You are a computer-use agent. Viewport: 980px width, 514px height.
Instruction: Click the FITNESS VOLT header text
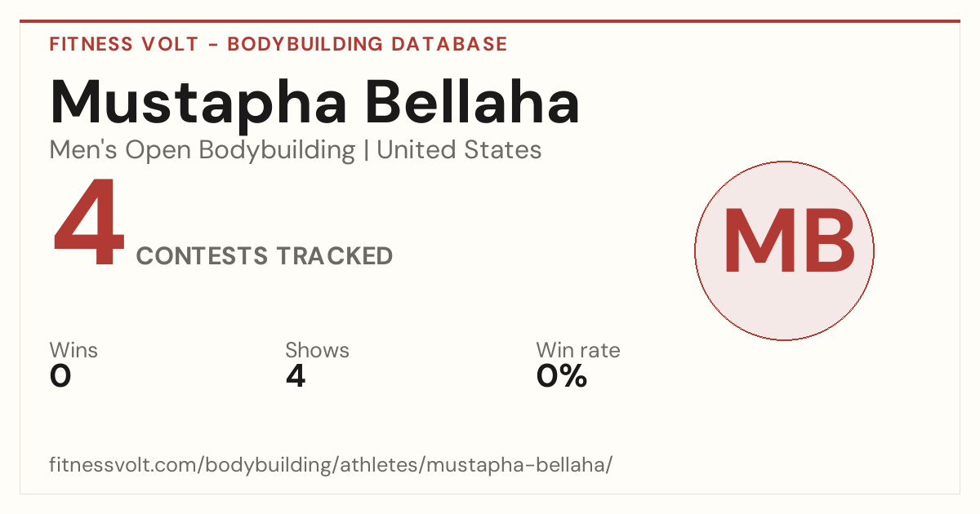(123, 44)
